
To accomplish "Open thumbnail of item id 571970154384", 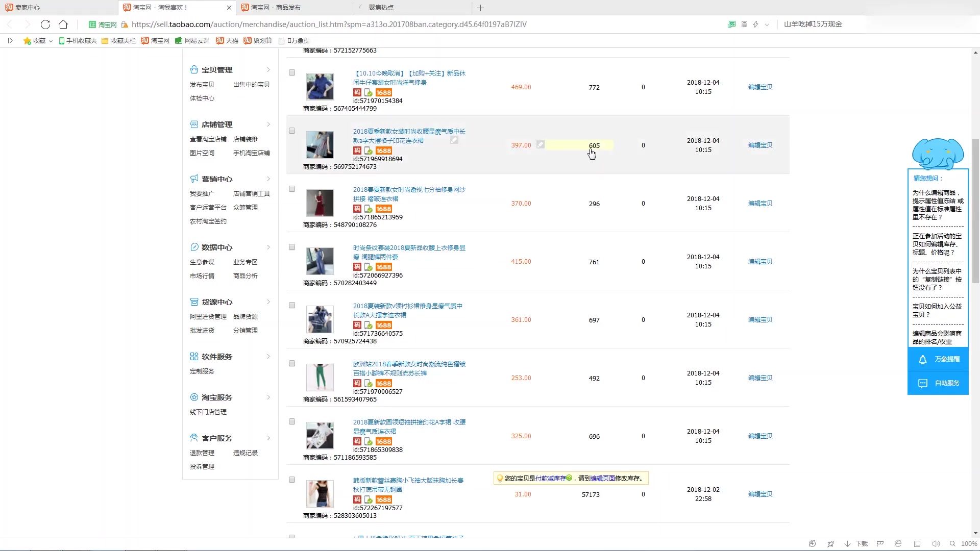I will (x=320, y=87).
